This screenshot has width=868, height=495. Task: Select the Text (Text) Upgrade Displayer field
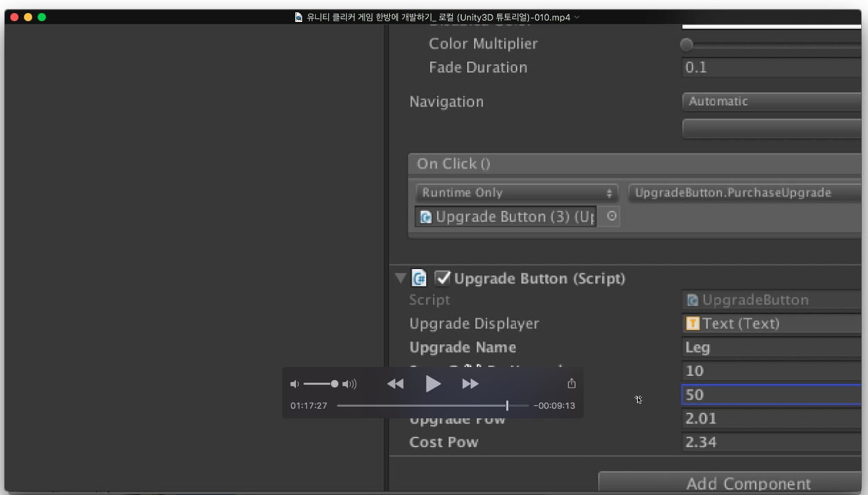(x=771, y=324)
